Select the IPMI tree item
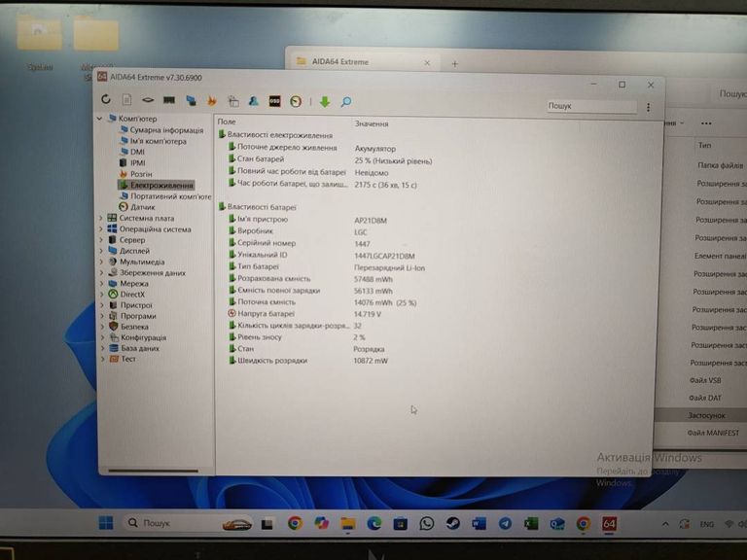The height and width of the screenshot is (560, 747). click(x=132, y=162)
